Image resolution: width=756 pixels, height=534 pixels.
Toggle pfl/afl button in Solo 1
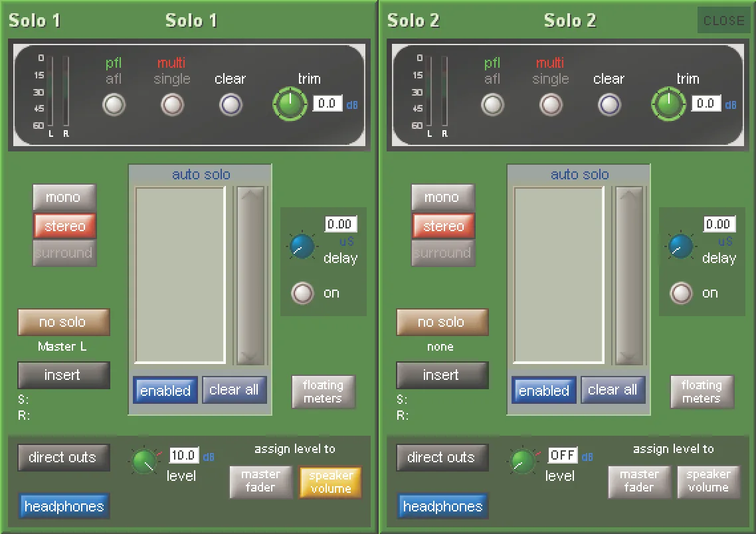(x=114, y=104)
